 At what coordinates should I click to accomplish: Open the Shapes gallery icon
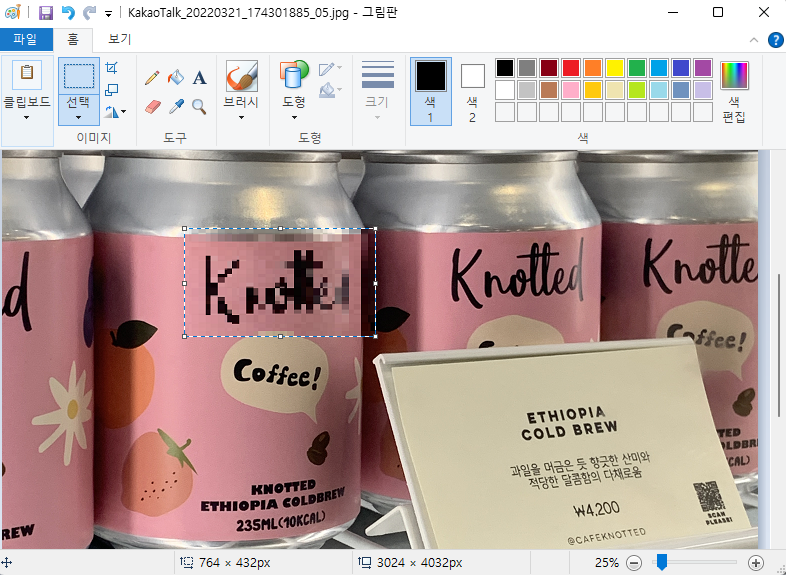[x=294, y=76]
